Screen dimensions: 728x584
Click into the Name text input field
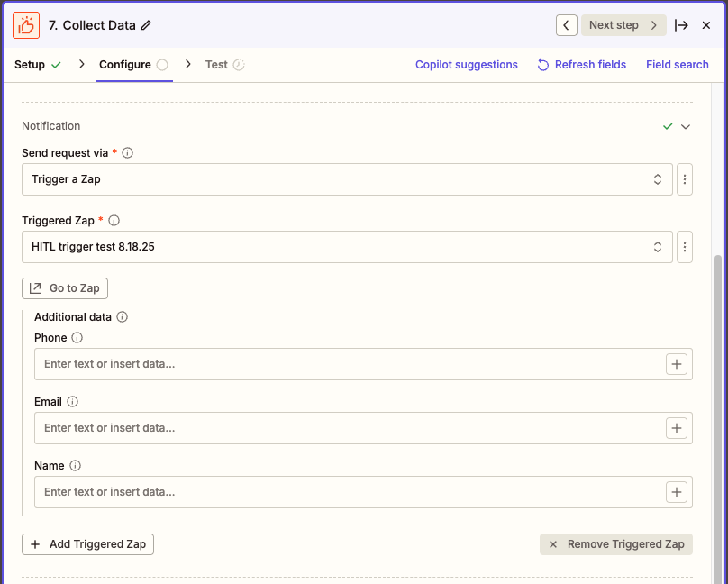click(x=347, y=492)
